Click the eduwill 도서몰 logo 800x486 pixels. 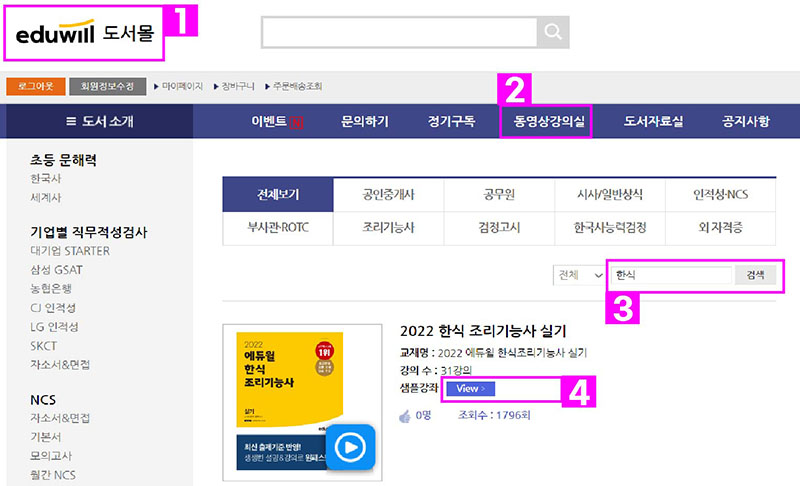point(85,33)
